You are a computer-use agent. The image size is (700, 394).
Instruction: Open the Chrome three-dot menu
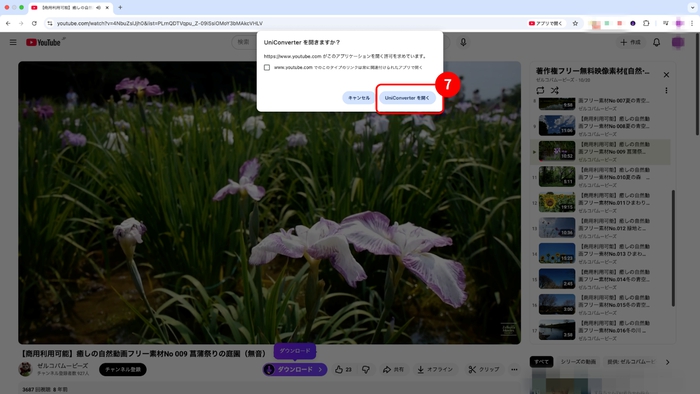[692, 23]
